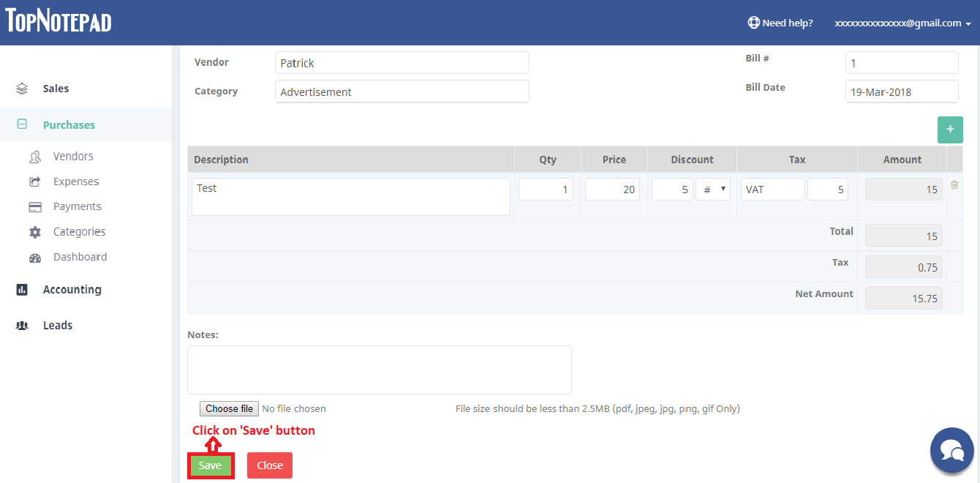
Task: Focus the Category field
Action: (402, 91)
